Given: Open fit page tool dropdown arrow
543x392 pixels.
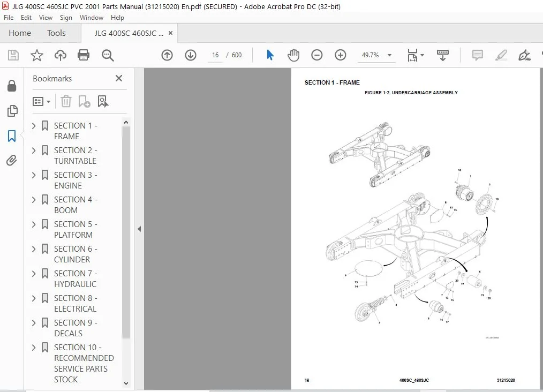Looking at the screenshot, I should tap(422, 55).
